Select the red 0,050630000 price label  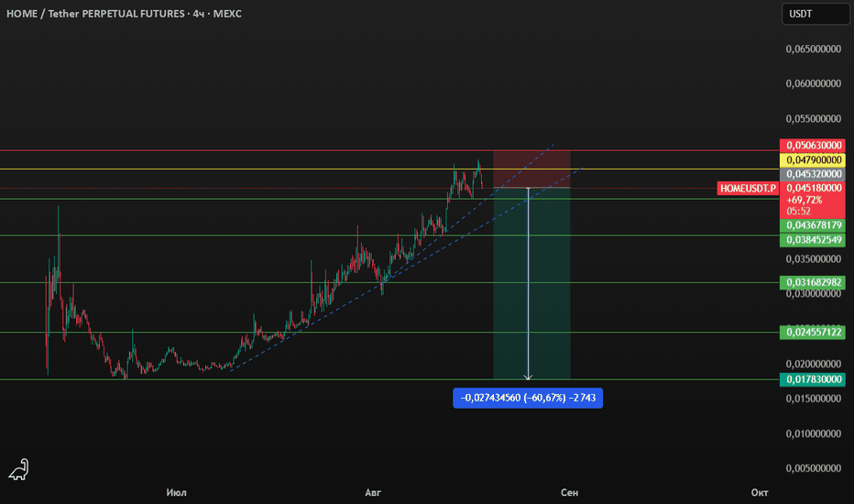tap(813, 146)
